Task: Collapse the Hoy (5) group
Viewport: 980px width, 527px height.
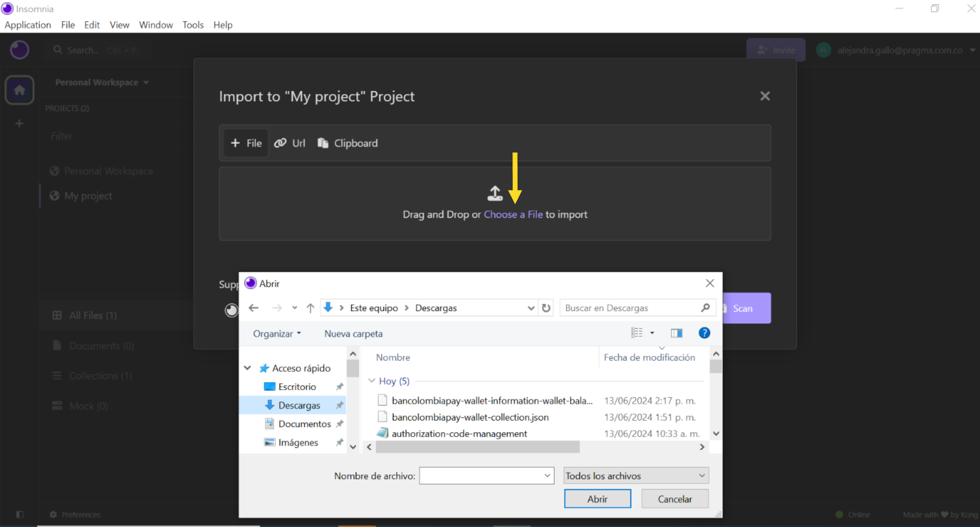Action: click(372, 381)
